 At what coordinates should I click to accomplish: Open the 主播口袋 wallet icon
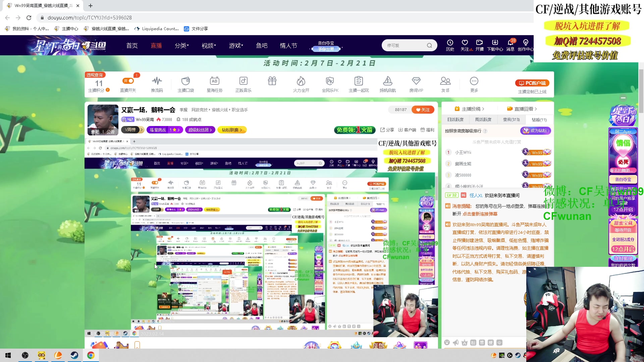tap(185, 84)
